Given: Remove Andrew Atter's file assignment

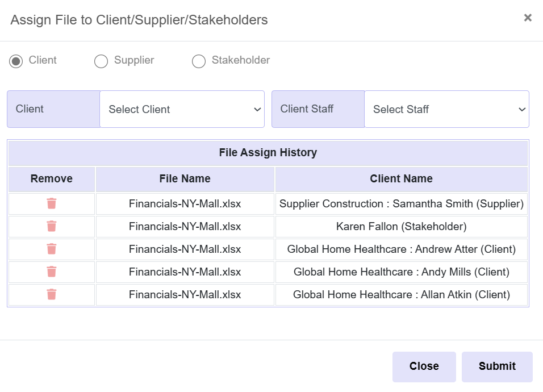Looking at the screenshot, I should click(x=51, y=249).
